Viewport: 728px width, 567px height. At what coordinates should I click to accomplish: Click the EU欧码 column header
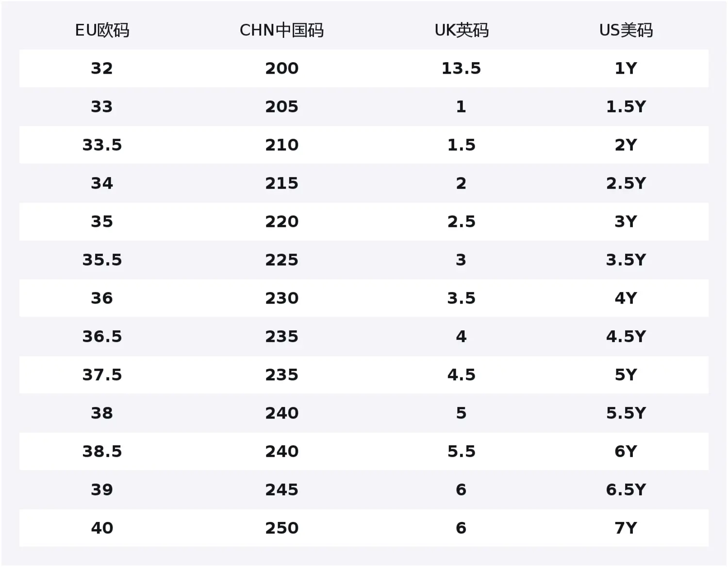click(102, 30)
